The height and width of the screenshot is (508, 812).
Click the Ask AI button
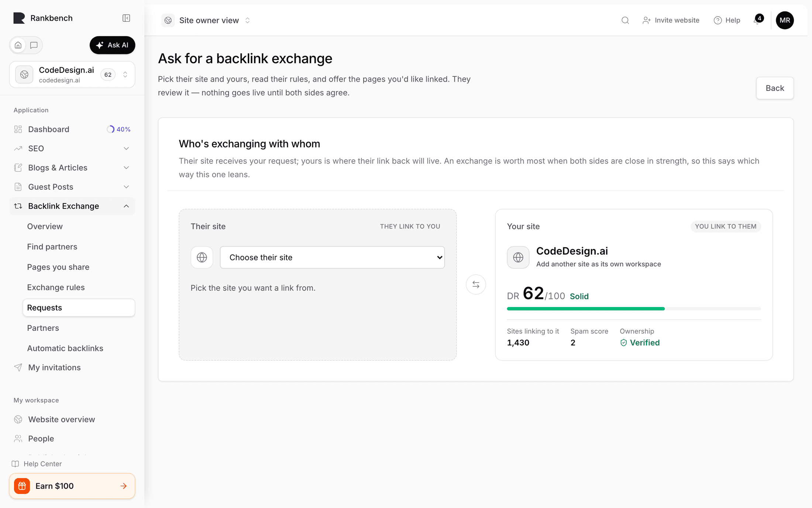pyautogui.click(x=112, y=45)
